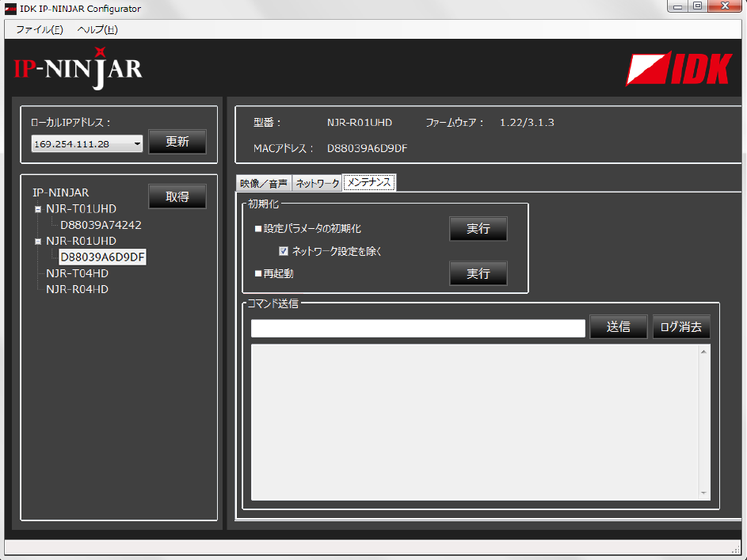Click the IDK logo in the header
The image size is (747, 560).
pyautogui.click(x=678, y=69)
